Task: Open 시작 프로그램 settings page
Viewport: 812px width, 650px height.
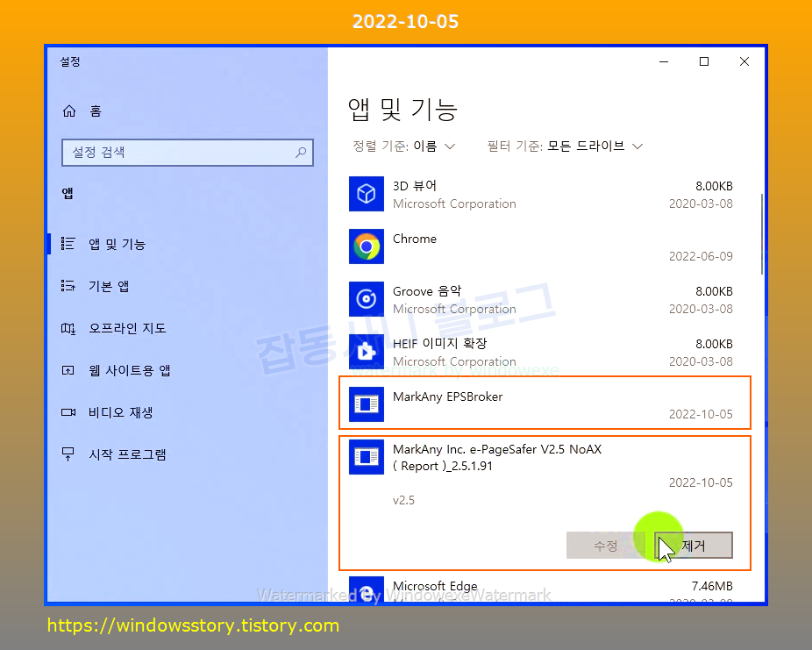Action: point(127,454)
